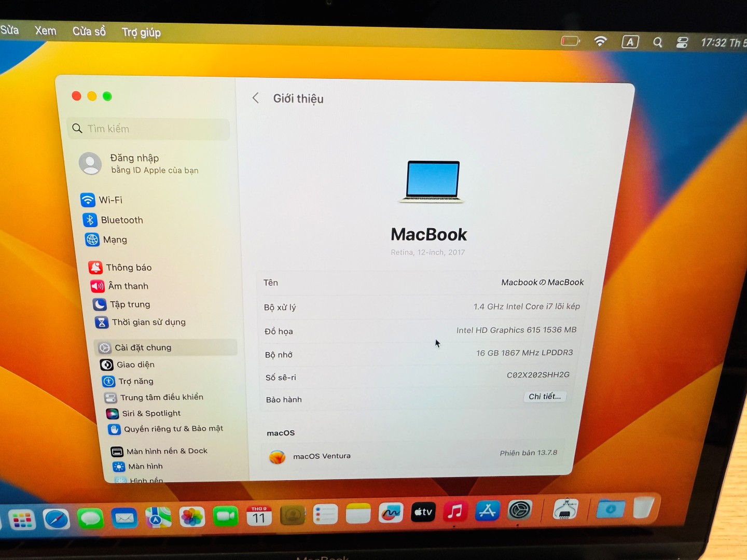Open the Trash in the Dock

coord(644,508)
